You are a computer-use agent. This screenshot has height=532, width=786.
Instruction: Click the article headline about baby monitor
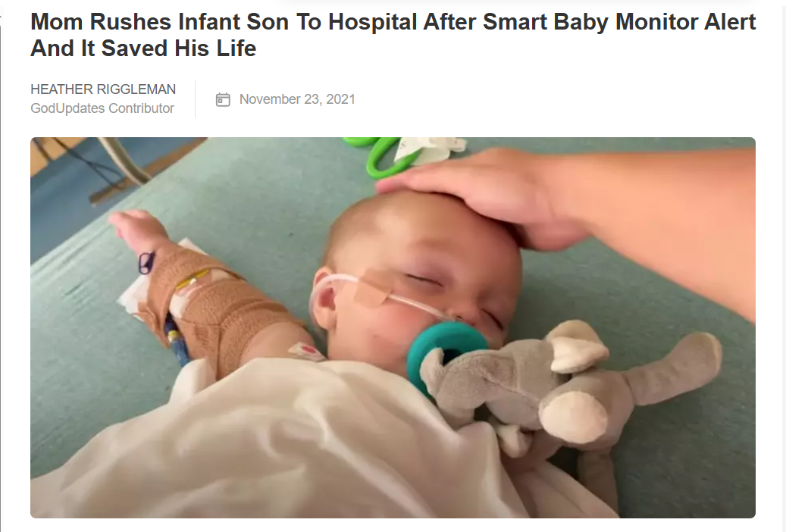click(x=393, y=35)
